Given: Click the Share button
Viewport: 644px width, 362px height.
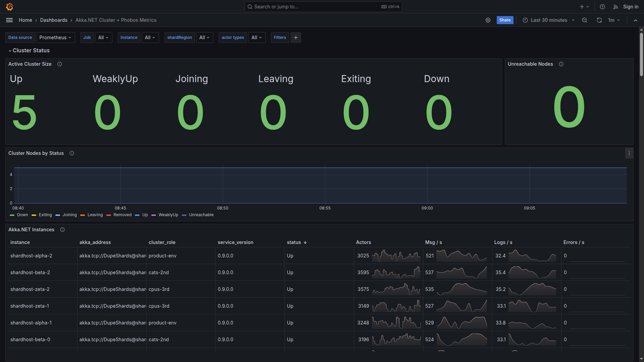Looking at the screenshot, I should pyautogui.click(x=505, y=20).
